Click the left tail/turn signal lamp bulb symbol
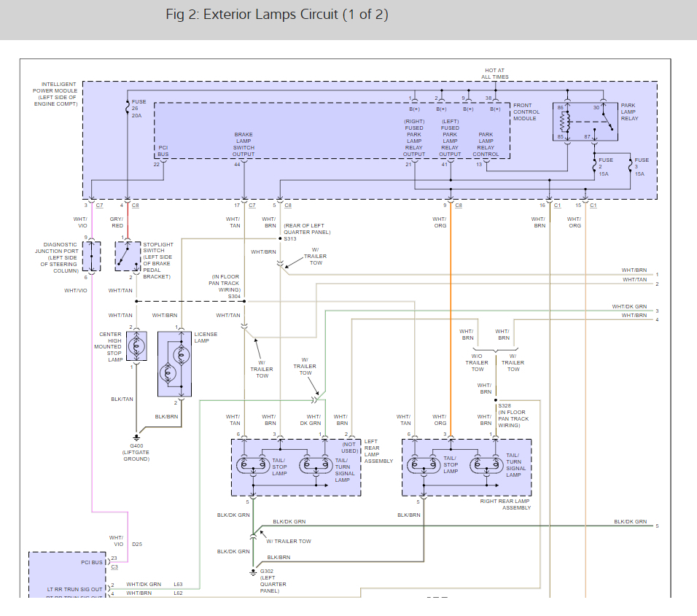697x616 pixels. click(x=316, y=466)
